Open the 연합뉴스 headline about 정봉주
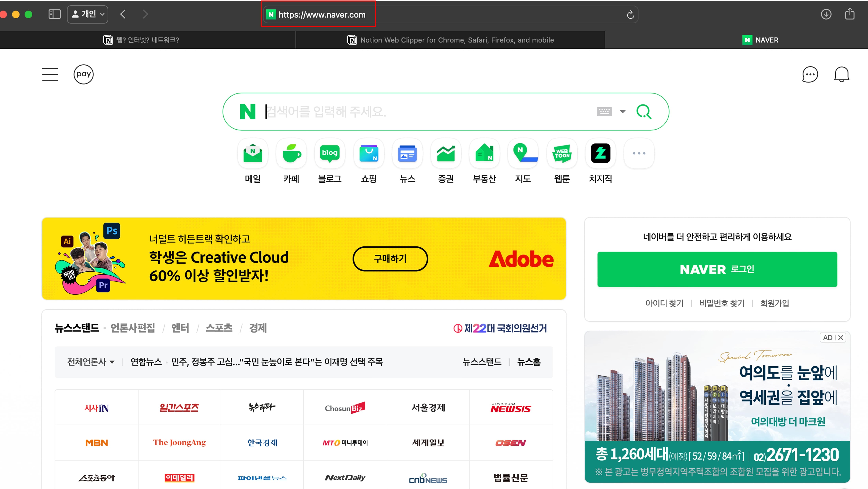The width and height of the screenshot is (868, 489). (x=277, y=362)
